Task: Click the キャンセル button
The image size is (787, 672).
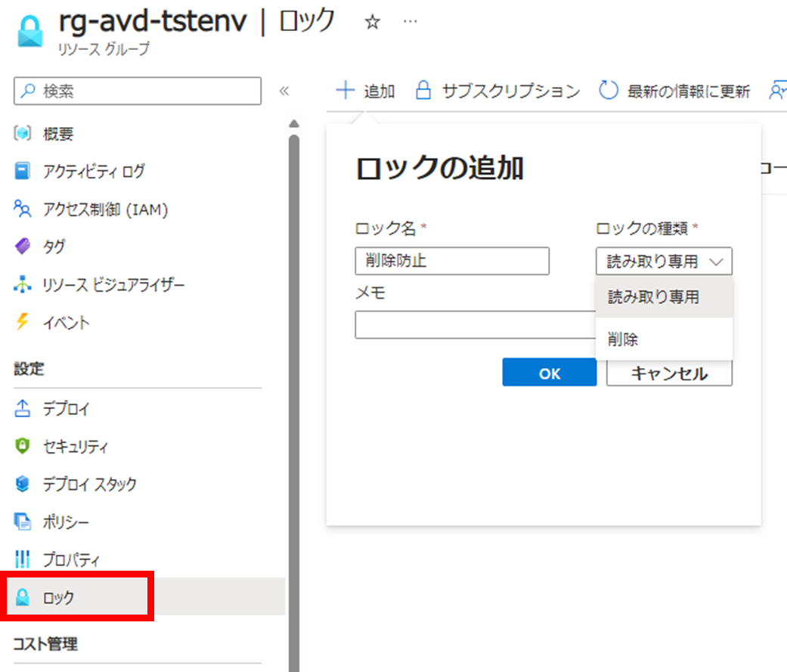Action: tap(669, 373)
